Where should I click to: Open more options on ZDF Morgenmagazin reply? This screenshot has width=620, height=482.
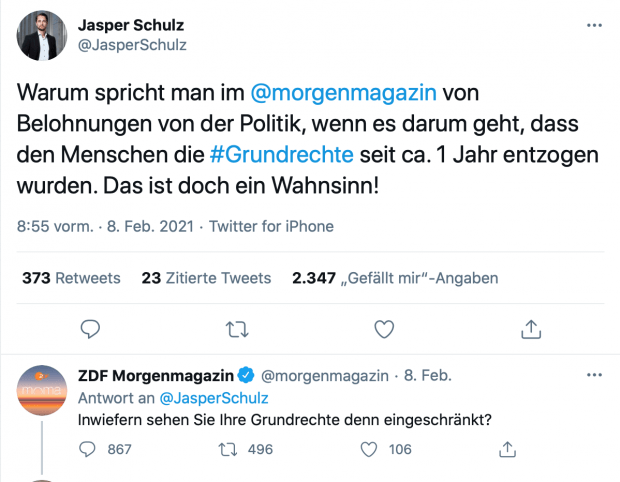(x=595, y=375)
